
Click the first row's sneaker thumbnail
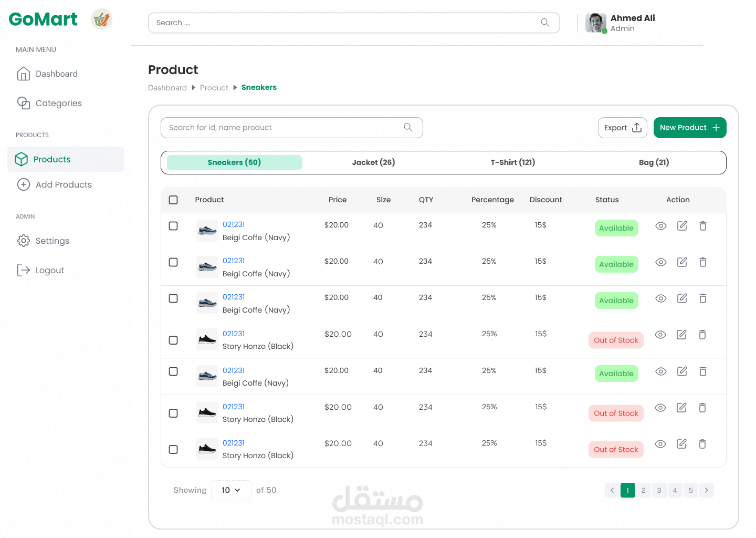[207, 231]
